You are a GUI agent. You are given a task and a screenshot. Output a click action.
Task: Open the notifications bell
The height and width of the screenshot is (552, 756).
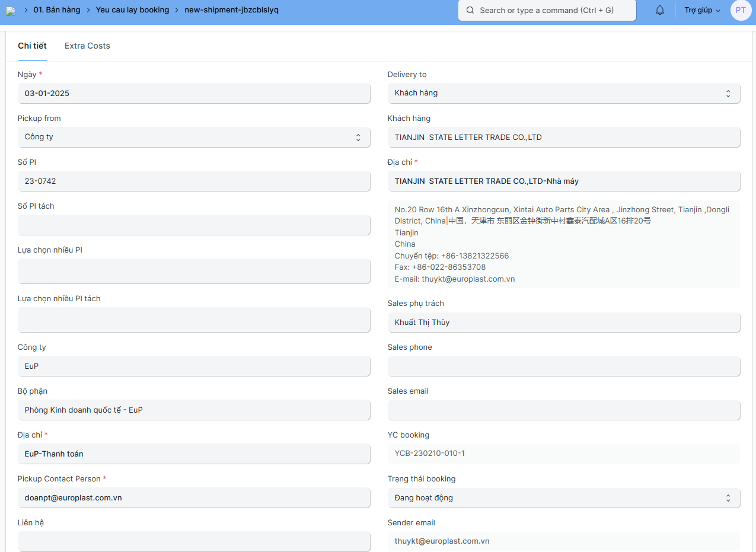pyautogui.click(x=660, y=11)
